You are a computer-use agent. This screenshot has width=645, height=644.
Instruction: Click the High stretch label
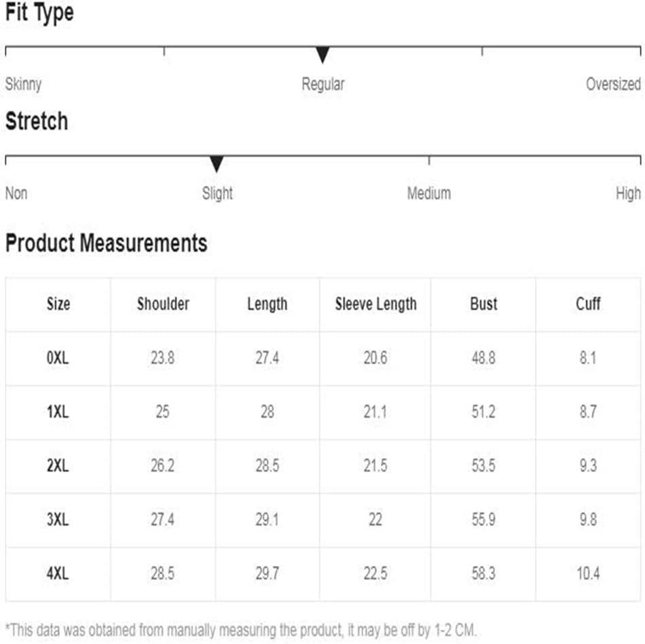pos(628,193)
